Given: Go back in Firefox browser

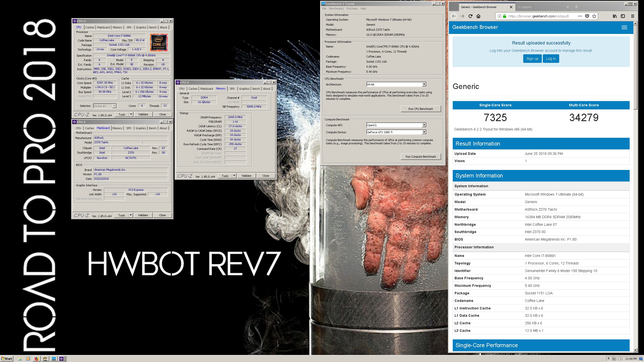Looking at the screenshot, I should point(454,16).
